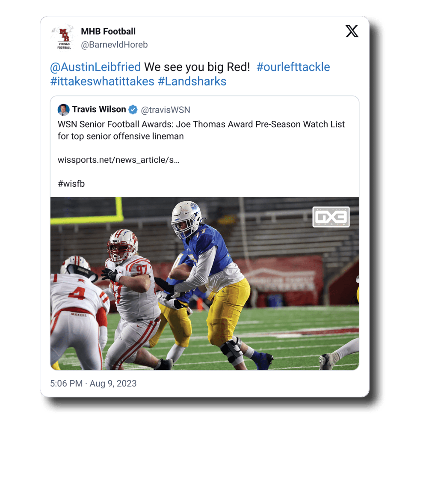426x504 pixels.
Task: Click the #ourlefttackle hashtag
Action: pyautogui.click(x=293, y=67)
